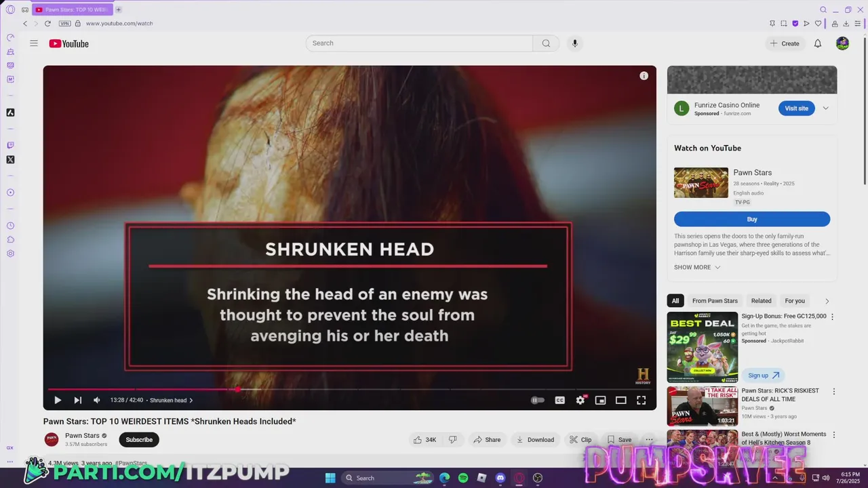Go back to previous page
868x488 pixels.
coord(25,23)
